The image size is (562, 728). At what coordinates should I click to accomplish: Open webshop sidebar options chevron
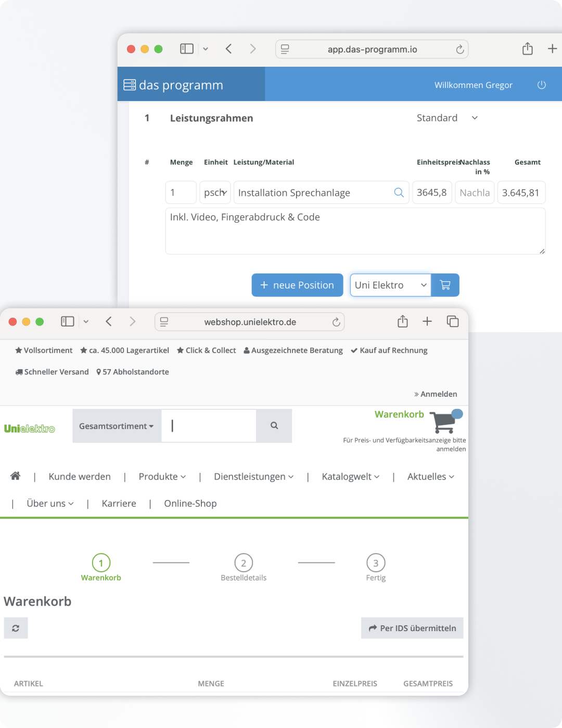pyautogui.click(x=86, y=322)
